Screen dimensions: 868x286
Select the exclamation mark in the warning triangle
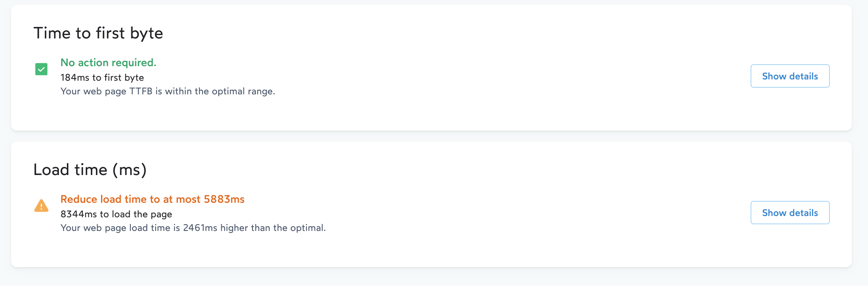41,207
